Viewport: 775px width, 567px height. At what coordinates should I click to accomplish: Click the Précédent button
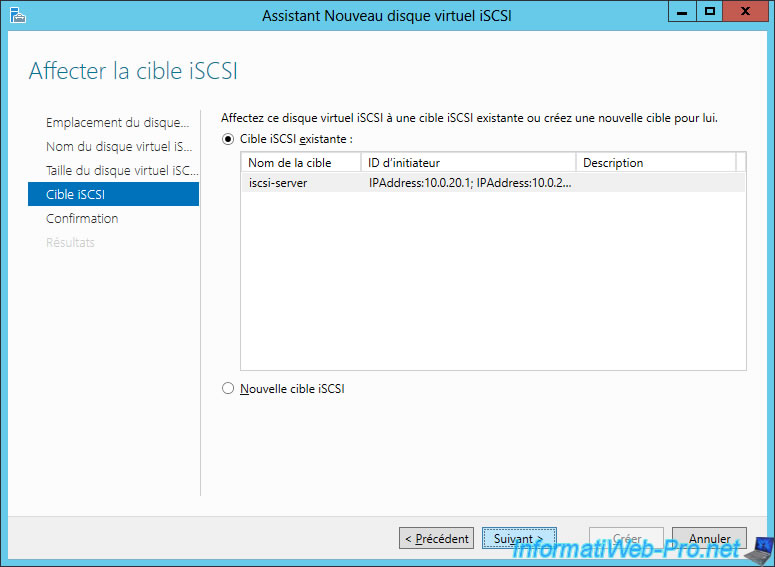[x=436, y=538]
